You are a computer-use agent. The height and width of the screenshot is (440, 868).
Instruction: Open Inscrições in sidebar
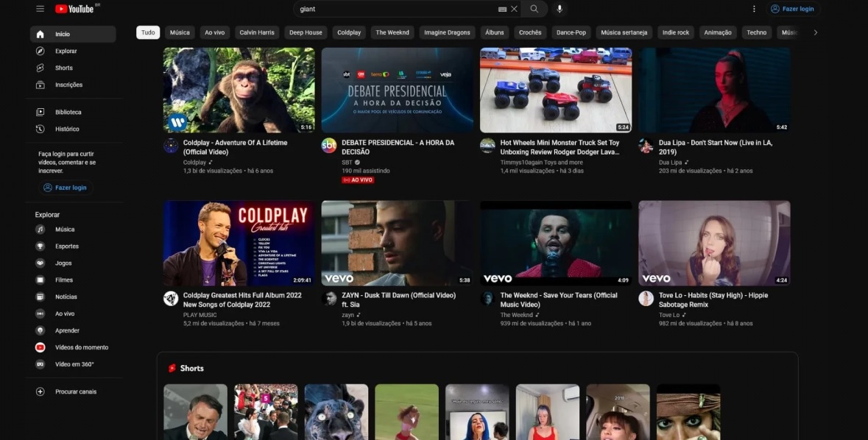tap(73, 85)
